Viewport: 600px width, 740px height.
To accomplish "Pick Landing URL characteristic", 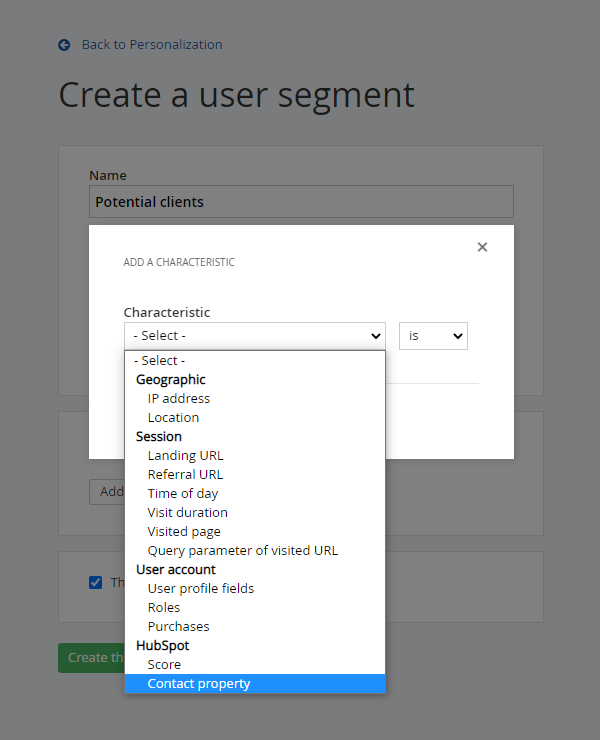I will coord(185,456).
